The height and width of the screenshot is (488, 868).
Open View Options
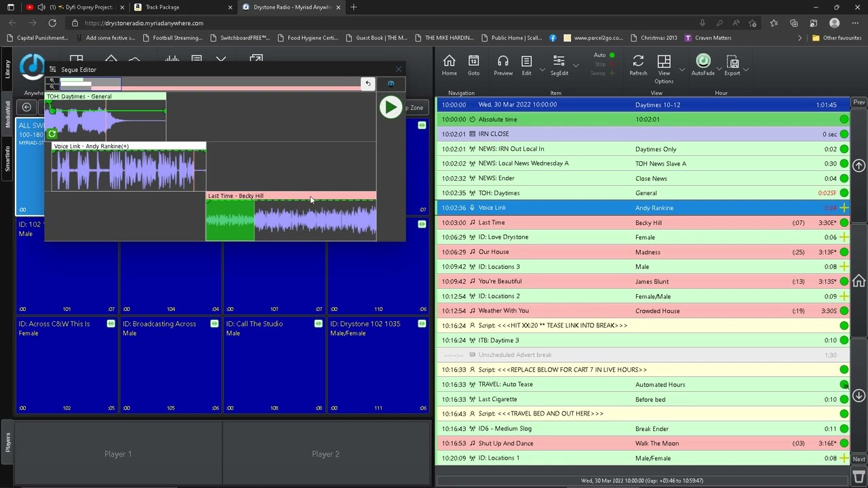tap(664, 69)
